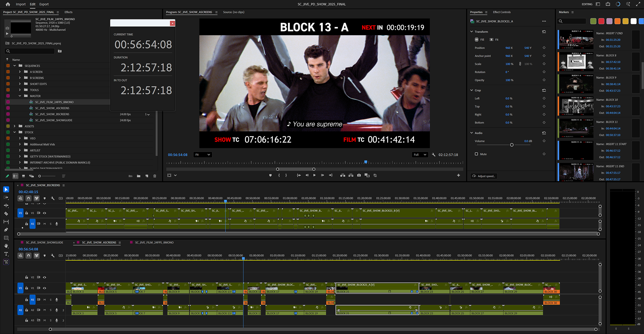Open the Program Monitor button editor plus
This screenshot has height=334, width=644.
tap(459, 175)
